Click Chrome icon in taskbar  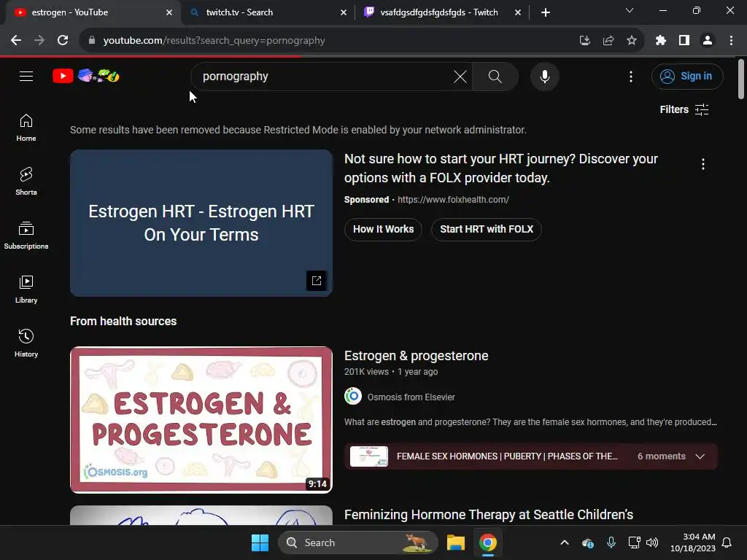tap(487, 542)
